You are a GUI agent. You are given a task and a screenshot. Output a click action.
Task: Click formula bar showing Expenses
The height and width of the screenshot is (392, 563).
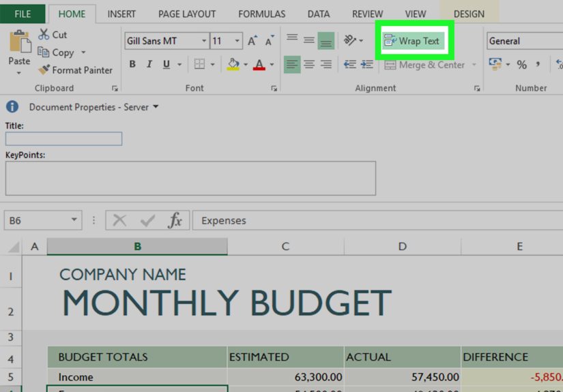pyautogui.click(x=378, y=220)
